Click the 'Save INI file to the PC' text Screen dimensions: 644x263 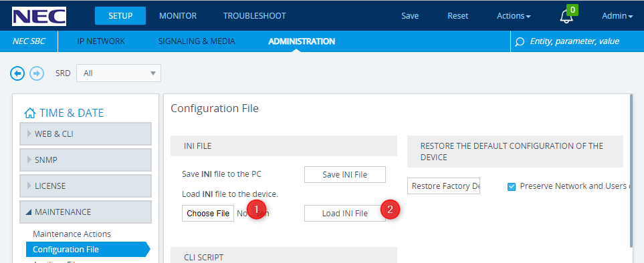[x=222, y=174]
